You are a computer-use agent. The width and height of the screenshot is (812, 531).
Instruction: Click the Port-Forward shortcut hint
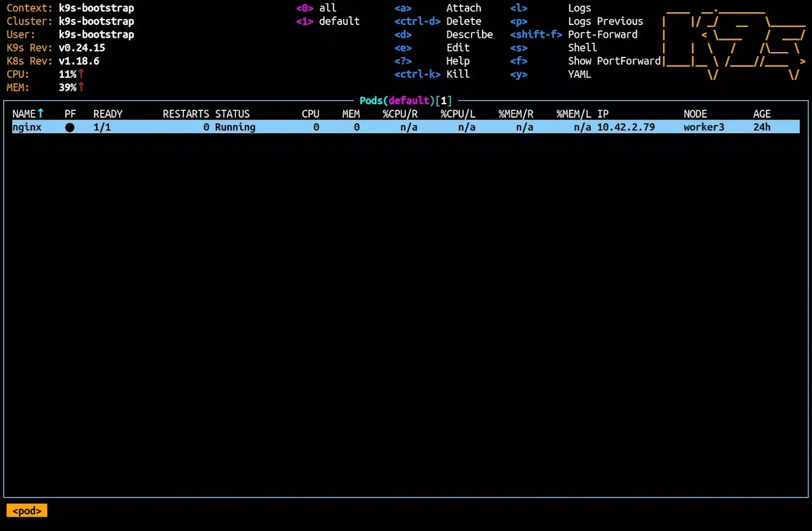click(x=602, y=34)
